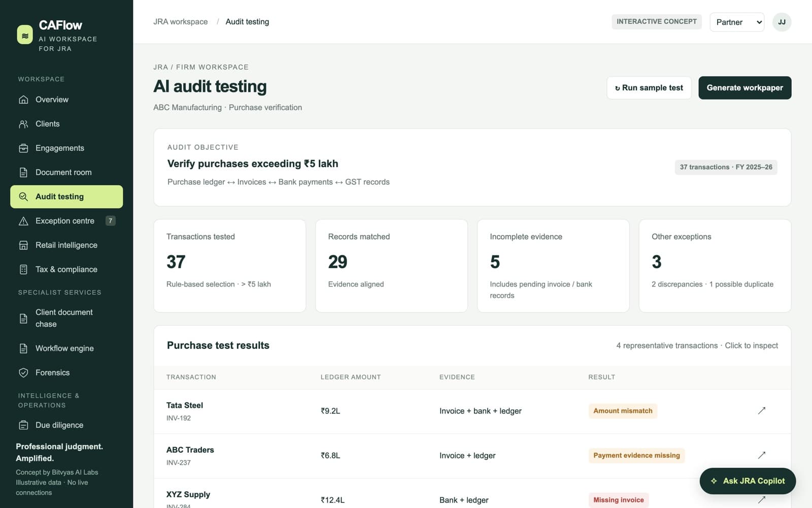
Task: Click Evidence column header
Action: pos(457,377)
